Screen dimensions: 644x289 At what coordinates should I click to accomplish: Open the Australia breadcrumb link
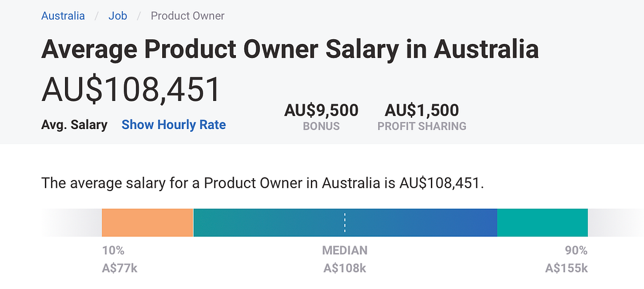point(63,16)
